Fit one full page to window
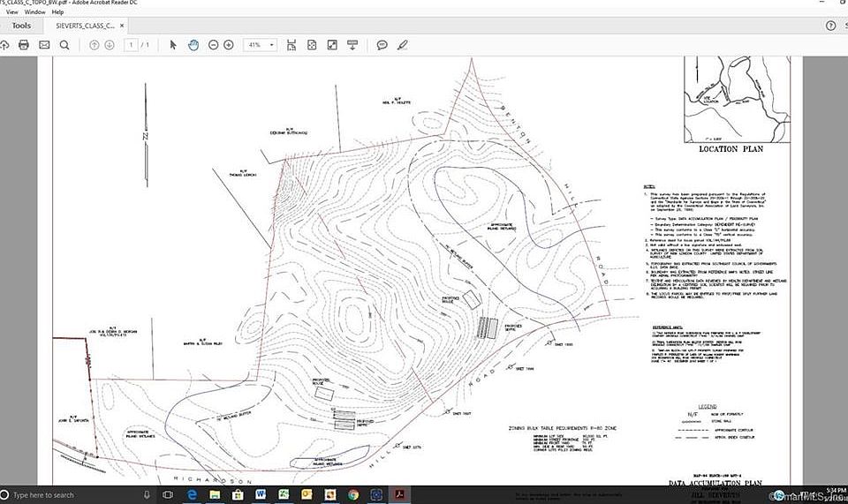 [312, 45]
